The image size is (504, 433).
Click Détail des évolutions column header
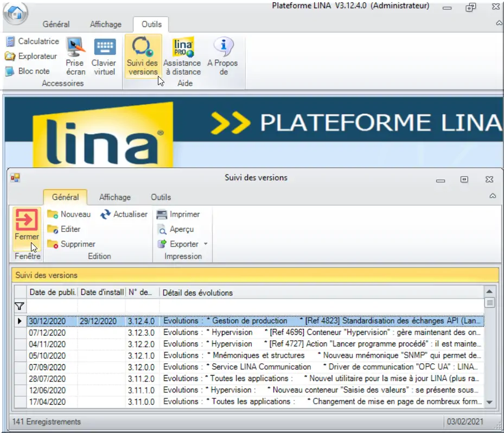pos(322,293)
